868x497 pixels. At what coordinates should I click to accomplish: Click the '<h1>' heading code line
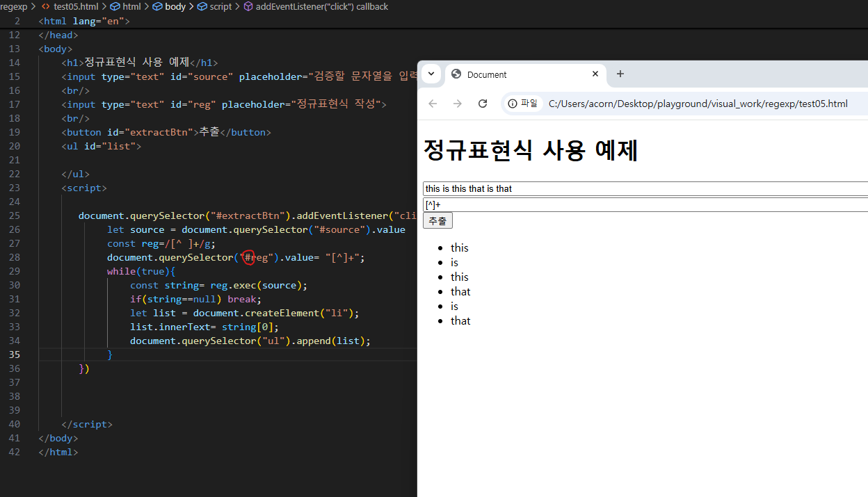pyautogui.click(x=140, y=63)
